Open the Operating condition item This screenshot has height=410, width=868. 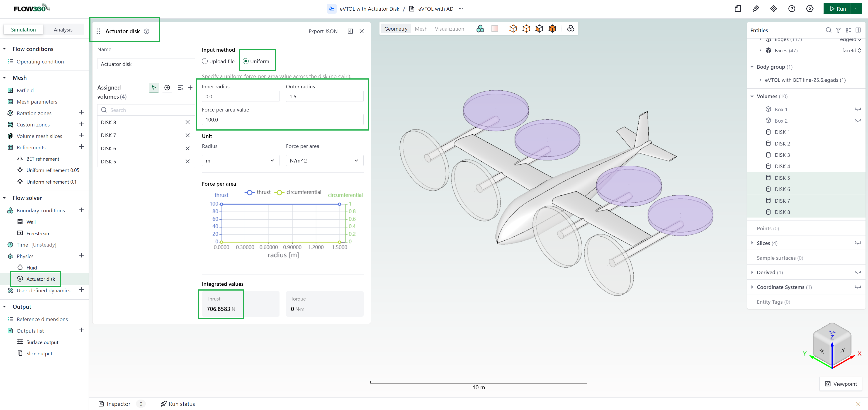40,62
